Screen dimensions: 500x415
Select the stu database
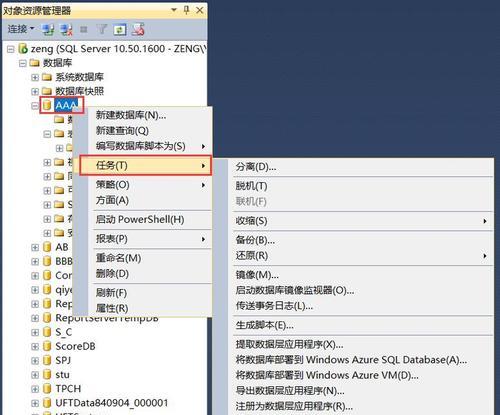coord(63,375)
